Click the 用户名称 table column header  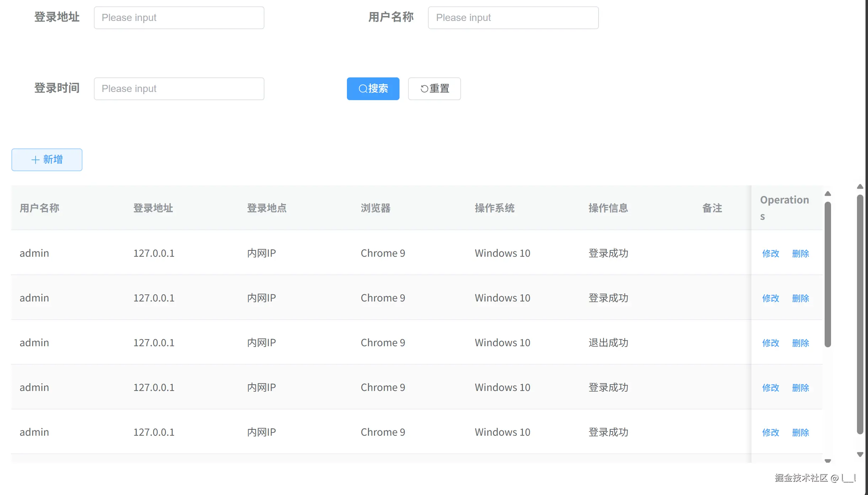tap(40, 208)
